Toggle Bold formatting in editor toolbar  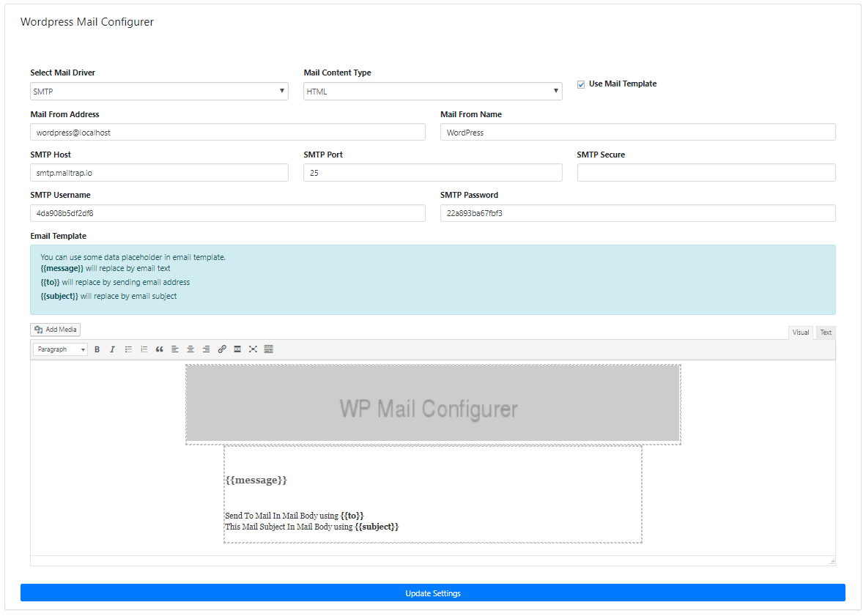tap(97, 349)
